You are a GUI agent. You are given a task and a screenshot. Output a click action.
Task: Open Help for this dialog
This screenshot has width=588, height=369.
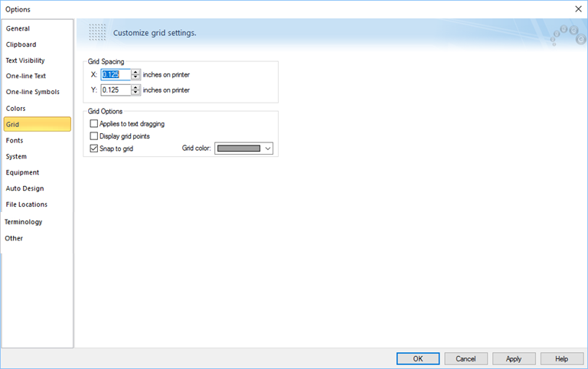pyautogui.click(x=561, y=358)
